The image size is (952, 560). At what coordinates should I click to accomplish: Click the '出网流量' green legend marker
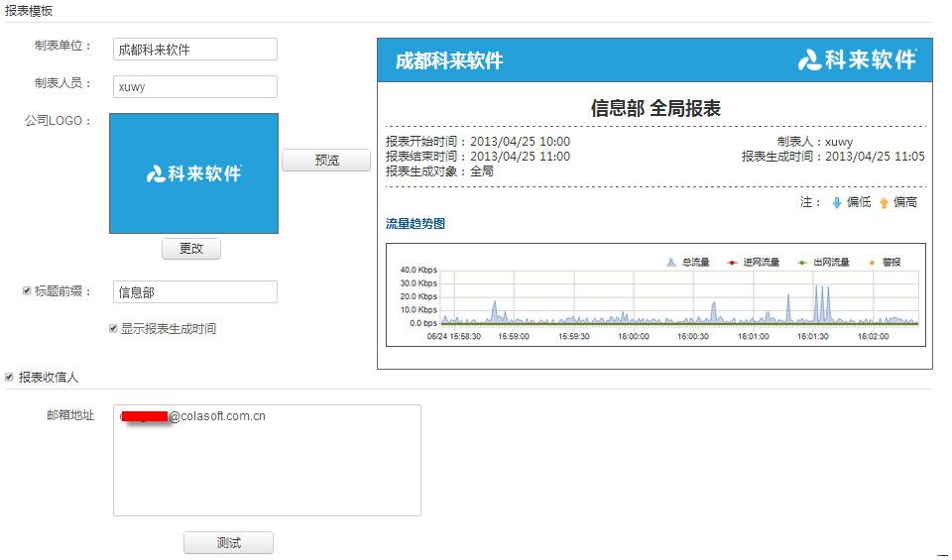pos(802,263)
